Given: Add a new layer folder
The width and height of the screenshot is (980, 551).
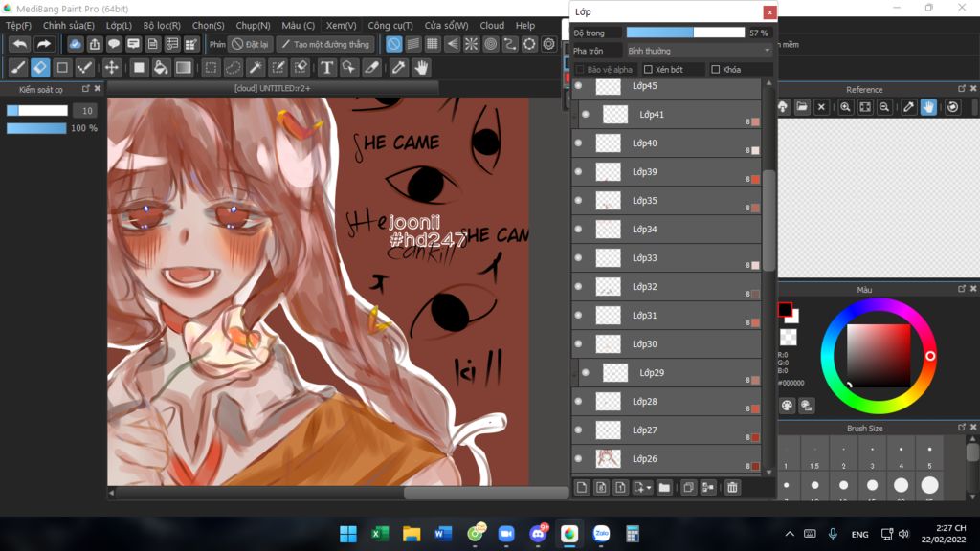Looking at the screenshot, I should click(664, 487).
